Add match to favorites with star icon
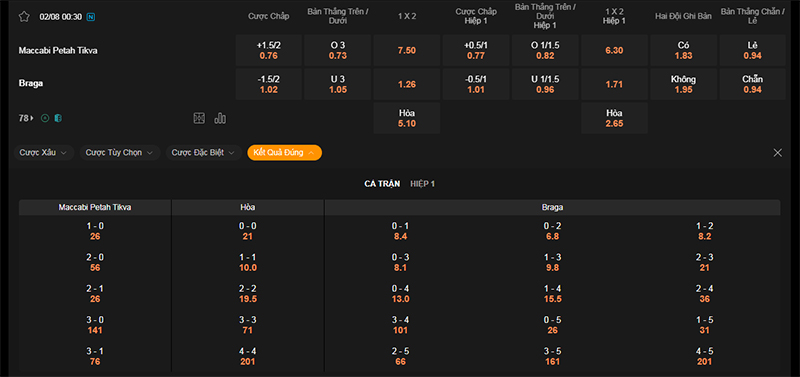800x377 pixels. pyautogui.click(x=24, y=16)
